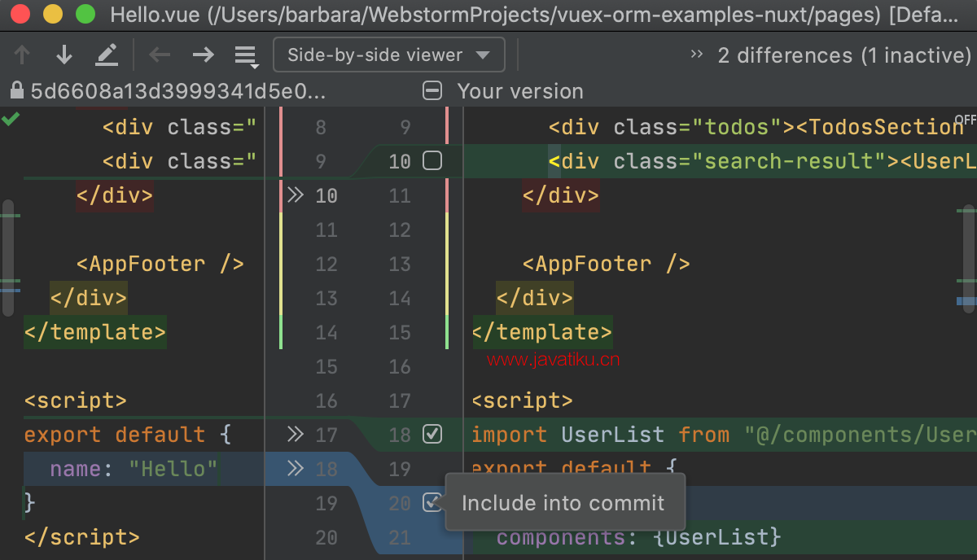Click the 'components: {UserList}' line
977x560 pixels.
[639, 537]
